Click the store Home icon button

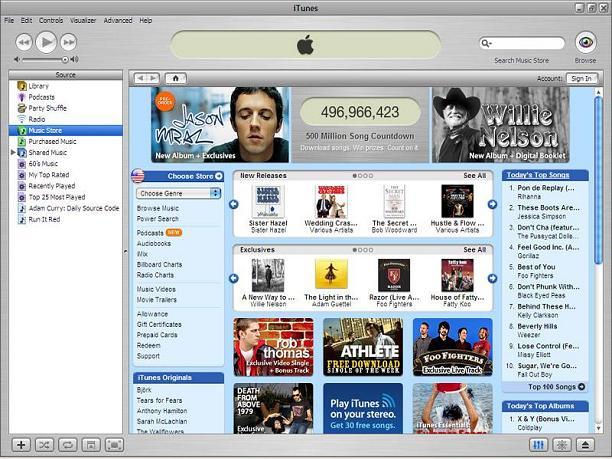pos(176,78)
